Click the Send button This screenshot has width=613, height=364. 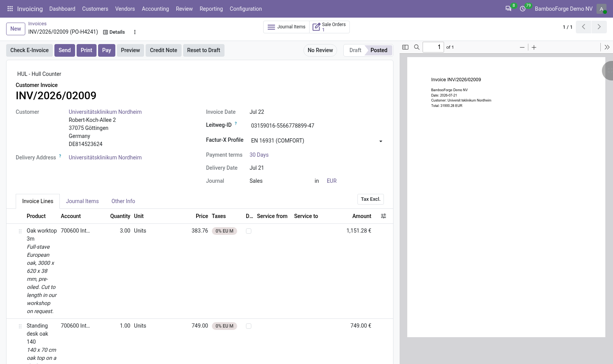[x=64, y=50]
